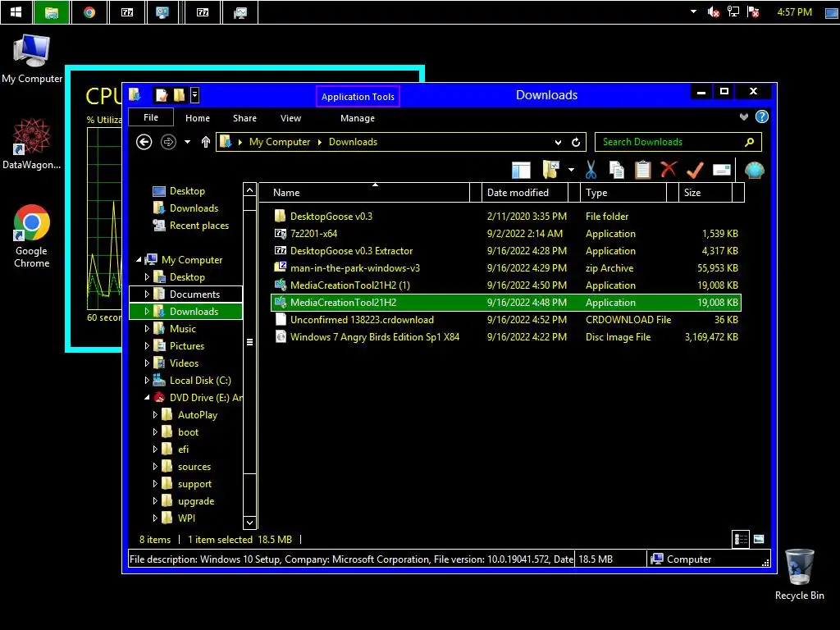Viewport: 840px width, 630px height.
Task: Click Application Tools contextual tab
Action: pyautogui.click(x=358, y=97)
